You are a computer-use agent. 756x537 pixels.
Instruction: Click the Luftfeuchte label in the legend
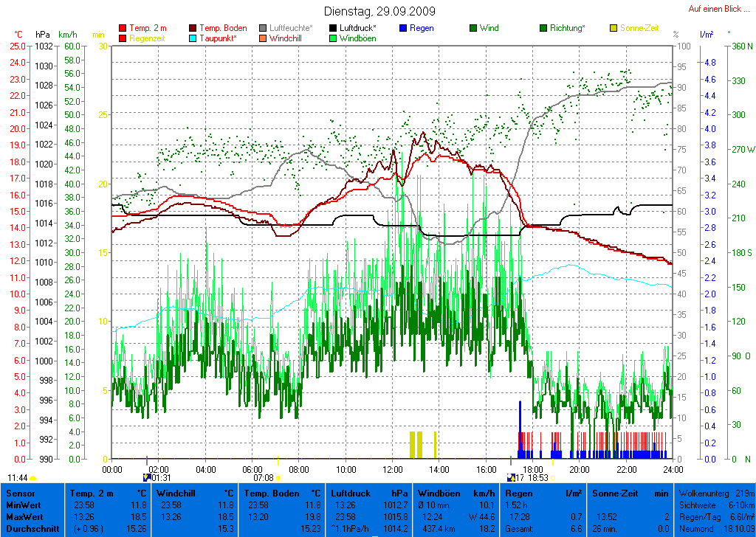click(291, 28)
